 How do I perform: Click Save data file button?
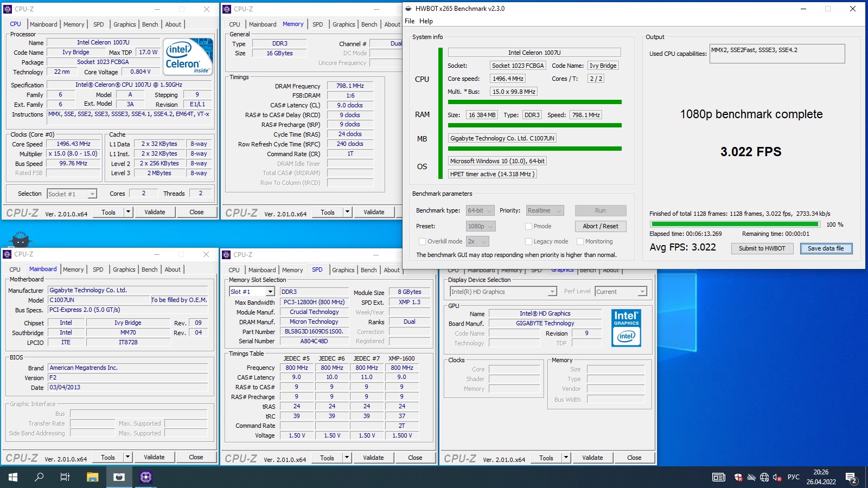tap(826, 248)
